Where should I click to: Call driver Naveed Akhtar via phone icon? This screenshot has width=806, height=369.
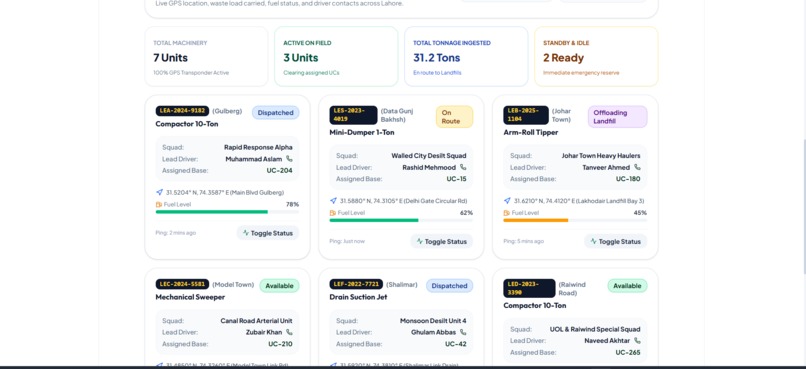coord(637,340)
